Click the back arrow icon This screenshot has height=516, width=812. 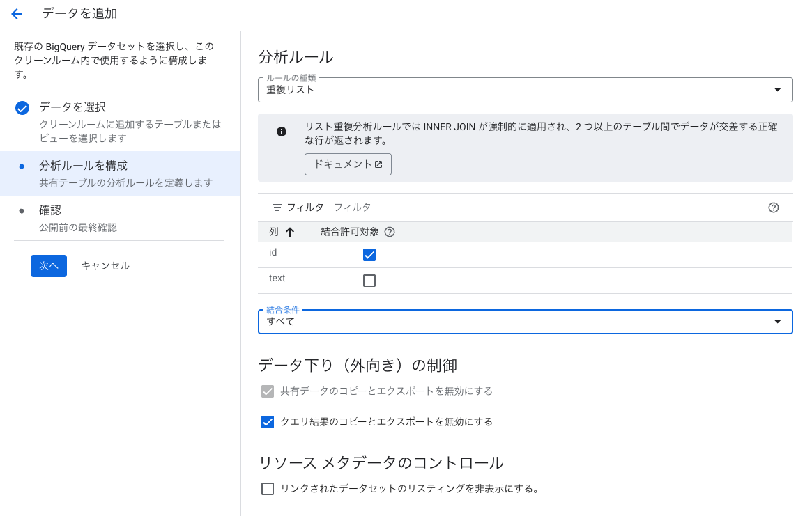click(x=17, y=14)
